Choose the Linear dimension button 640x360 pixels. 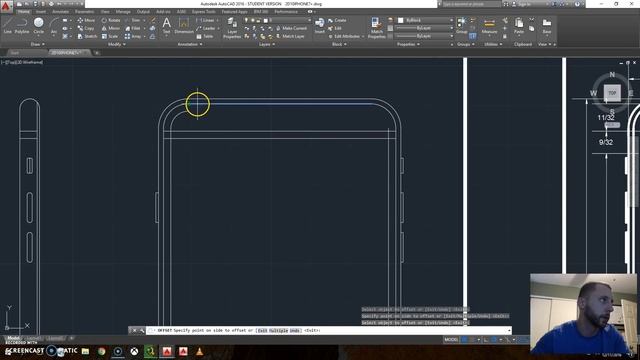pos(205,20)
